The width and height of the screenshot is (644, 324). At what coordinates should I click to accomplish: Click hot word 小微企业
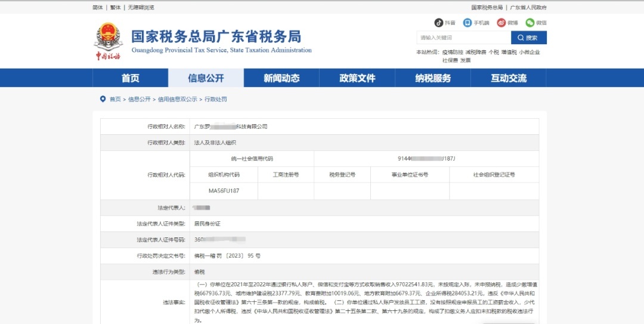530,53
